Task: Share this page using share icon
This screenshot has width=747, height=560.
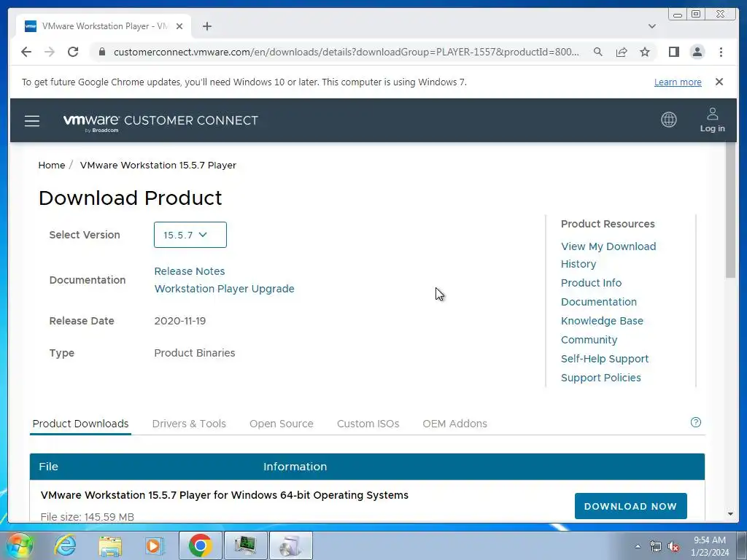Action: 622,52
